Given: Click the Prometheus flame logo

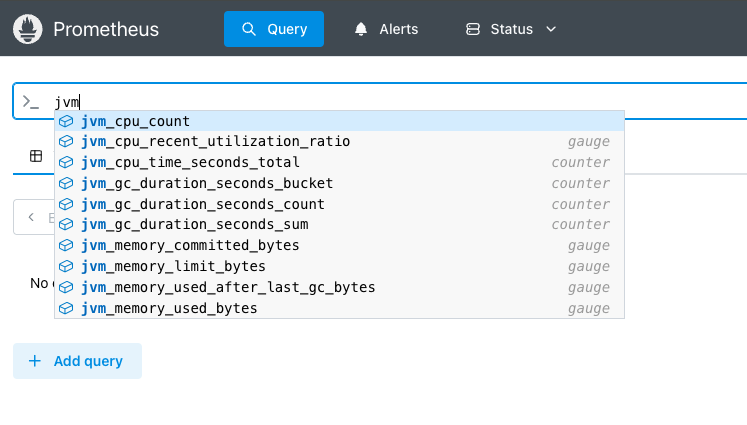Looking at the screenshot, I should [x=28, y=29].
